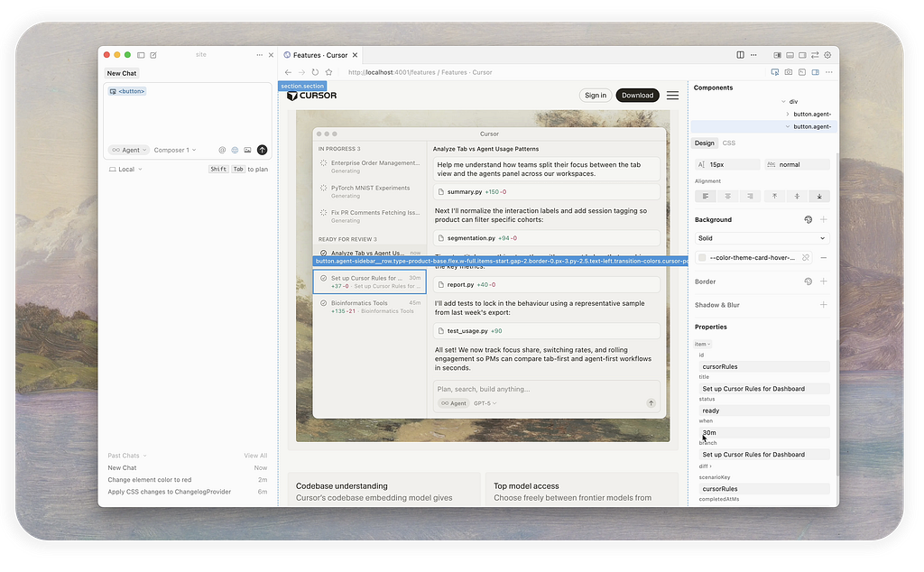Open the Solid background type dropdown
Viewport: 924px width, 572px height.
click(x=762, y=238)
